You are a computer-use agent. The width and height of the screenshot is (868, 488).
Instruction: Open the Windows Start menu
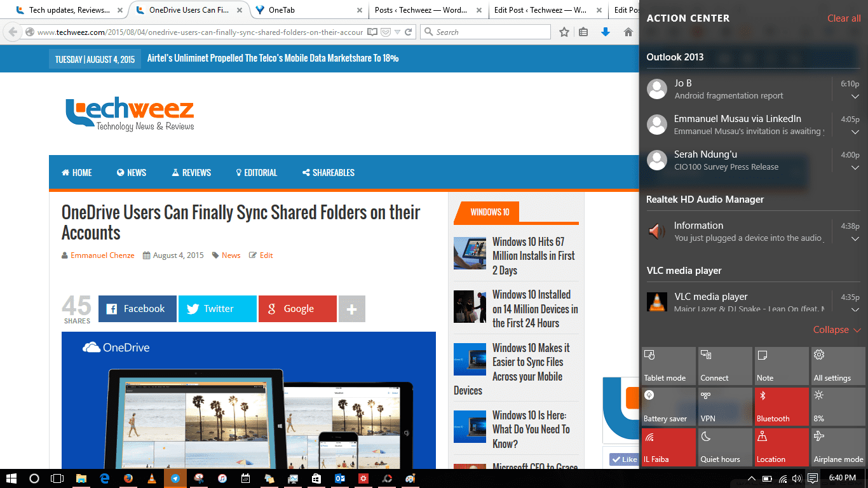(11, 478)
